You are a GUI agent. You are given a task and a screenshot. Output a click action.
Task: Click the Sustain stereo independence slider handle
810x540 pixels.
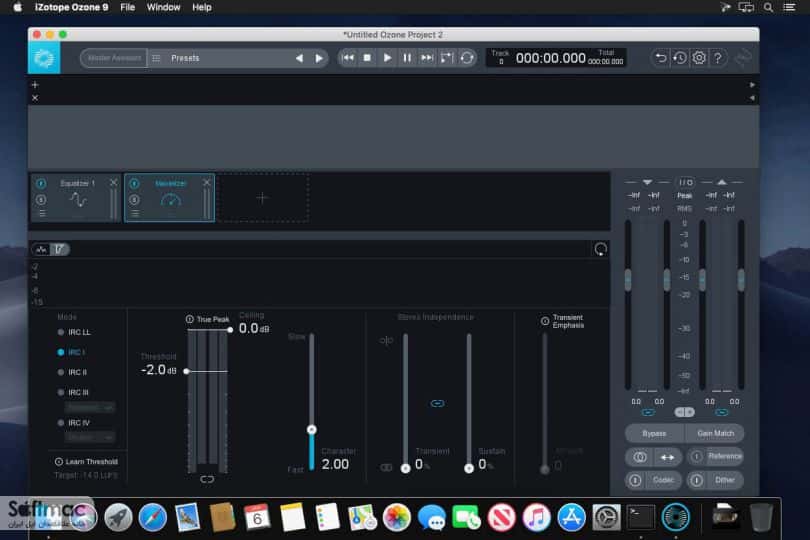point(469,469)
